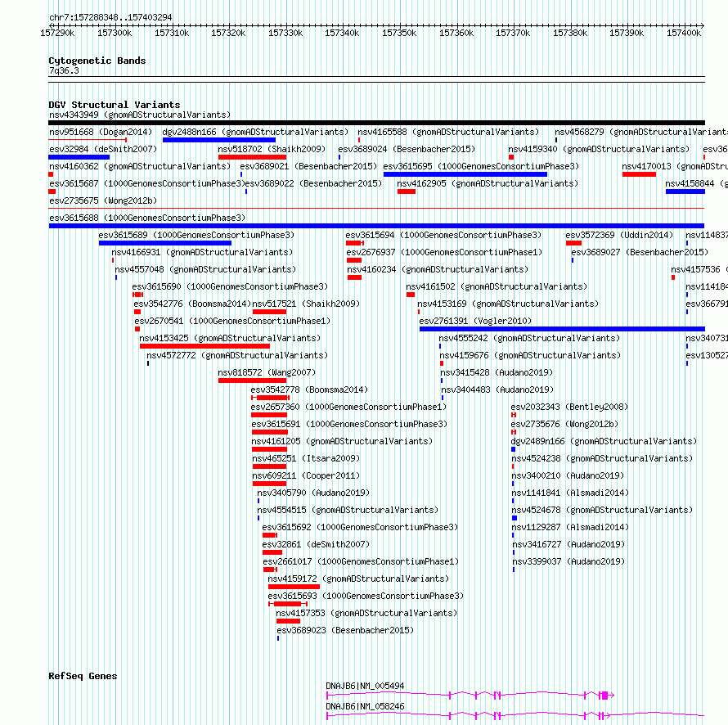Click the nsv951668 (Dogan2014) label

pyautogui.click(x=101, y=132)
